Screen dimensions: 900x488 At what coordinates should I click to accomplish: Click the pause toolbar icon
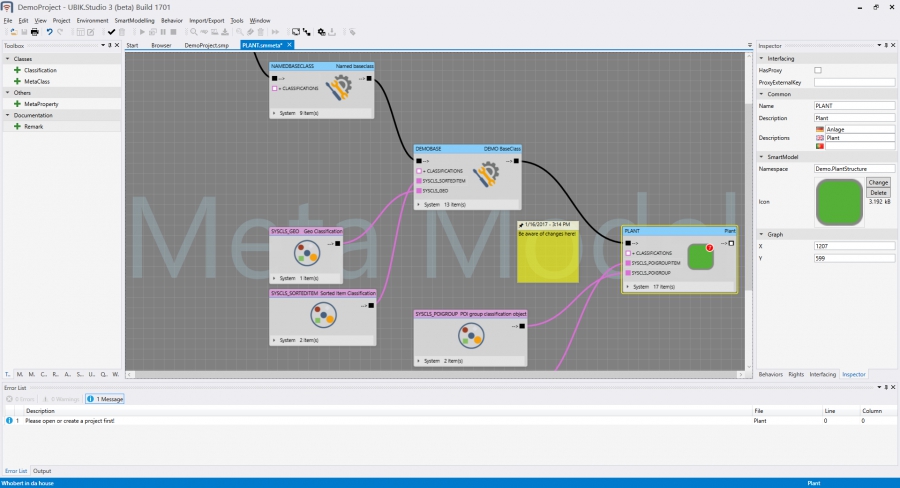click(163, 32)
